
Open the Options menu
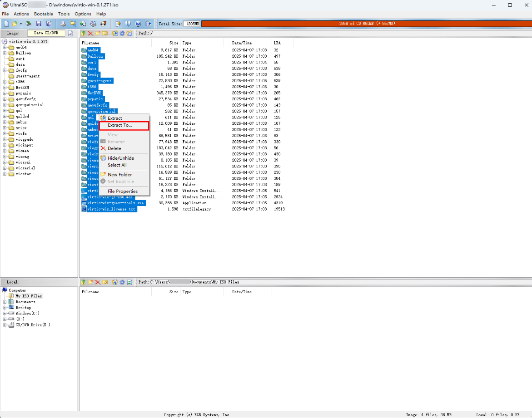tap(83, 14)
